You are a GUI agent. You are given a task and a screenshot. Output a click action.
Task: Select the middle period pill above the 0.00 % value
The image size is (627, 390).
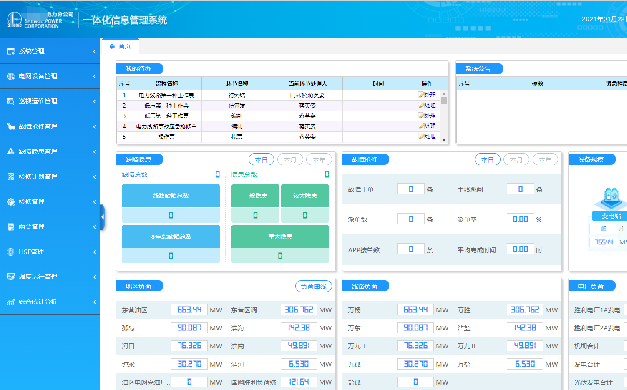click(x=516, y=160)
